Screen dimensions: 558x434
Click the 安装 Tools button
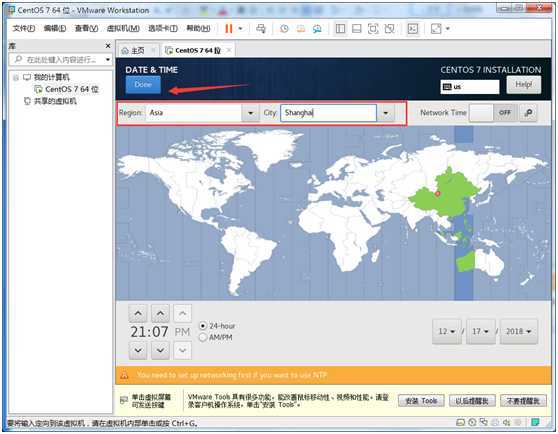coord(421,401)
